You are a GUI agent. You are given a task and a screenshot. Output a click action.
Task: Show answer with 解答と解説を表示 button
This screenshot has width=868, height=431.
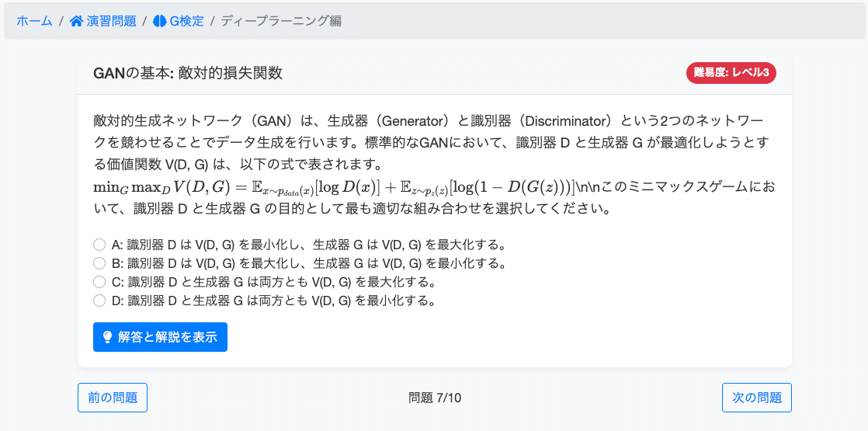pos(160,337)
